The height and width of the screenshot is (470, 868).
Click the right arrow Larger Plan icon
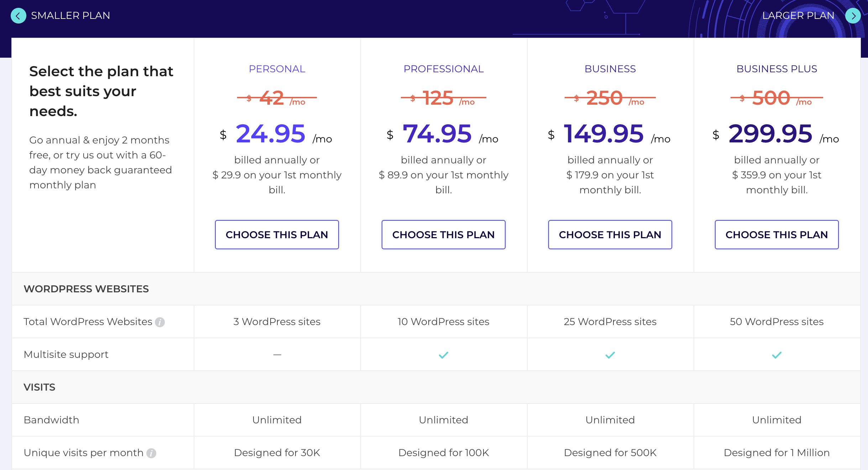(x=853, y=16)
